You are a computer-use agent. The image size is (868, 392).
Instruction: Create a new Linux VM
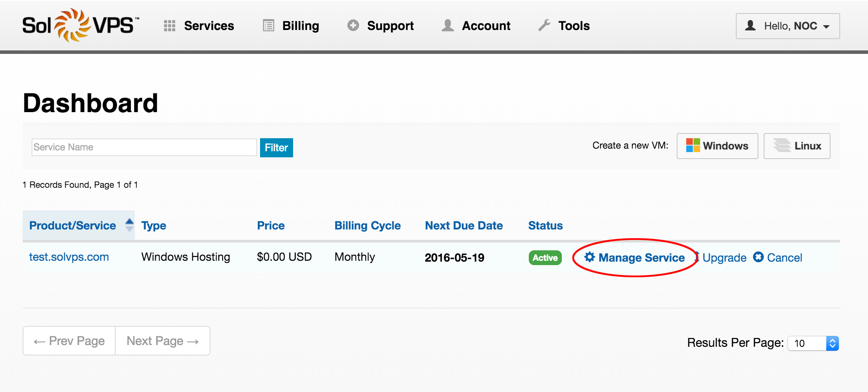click(x=797, y=146)
